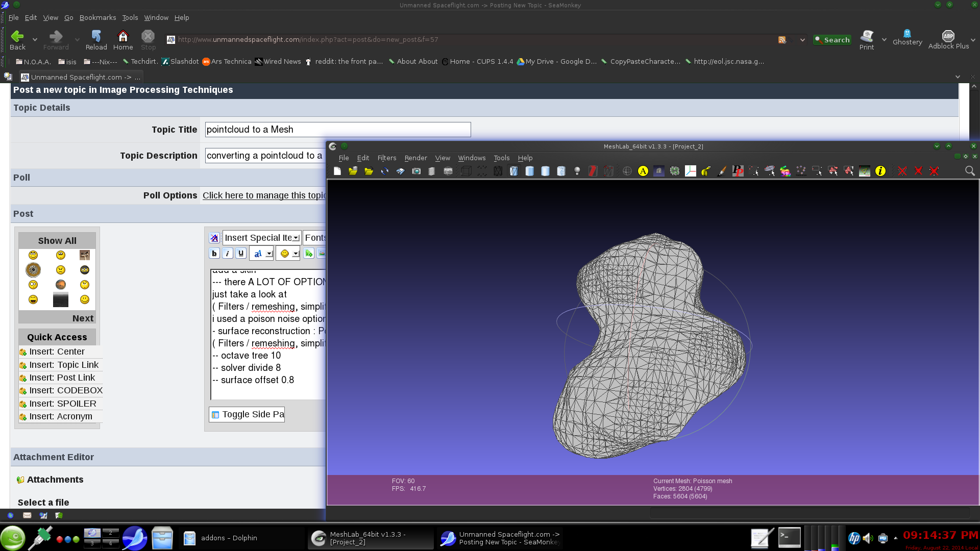The image size is (980, 551).
Task: Open SeaMonkey Tools menu
Action: coord(130,17)
